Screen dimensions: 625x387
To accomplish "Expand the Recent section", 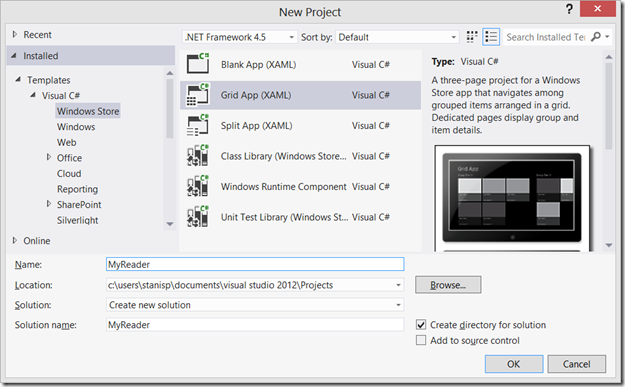I will [x=15, y=34].
